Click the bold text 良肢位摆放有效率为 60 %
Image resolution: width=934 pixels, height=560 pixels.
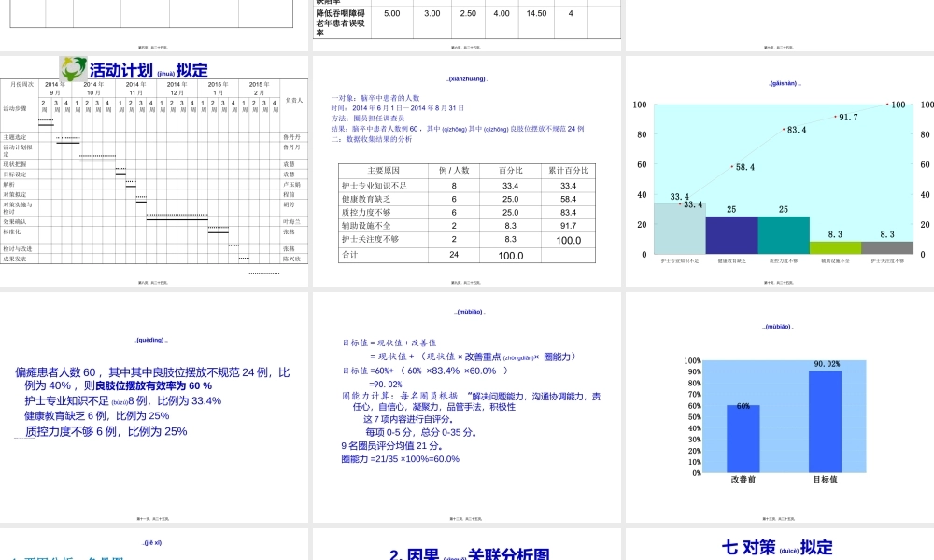(x=154, y=385)
